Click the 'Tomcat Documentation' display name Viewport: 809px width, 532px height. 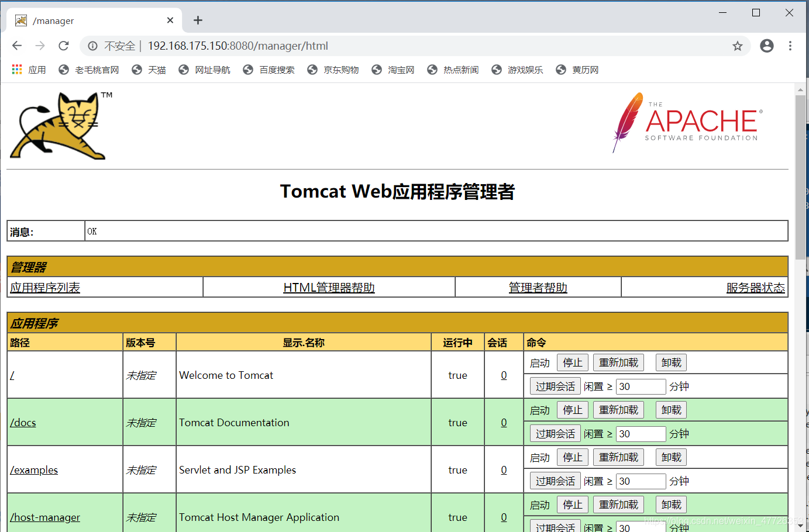coord(234,423)
